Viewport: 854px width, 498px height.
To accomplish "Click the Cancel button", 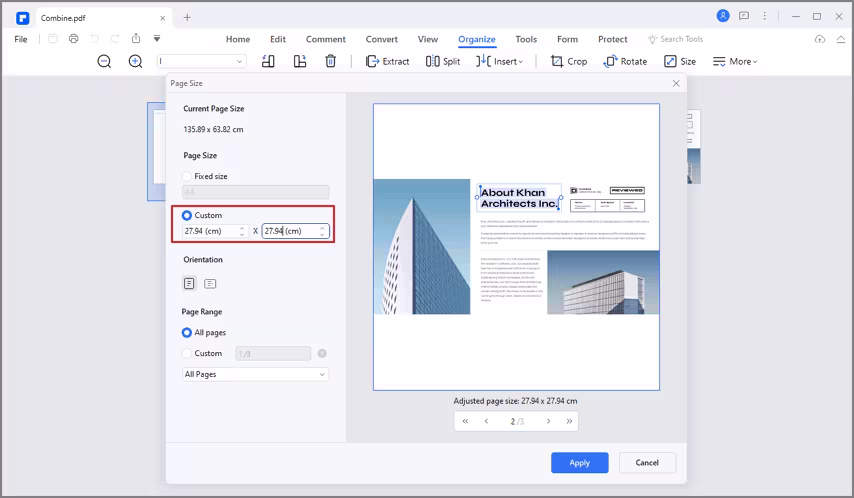I will [x=647, y=463].
